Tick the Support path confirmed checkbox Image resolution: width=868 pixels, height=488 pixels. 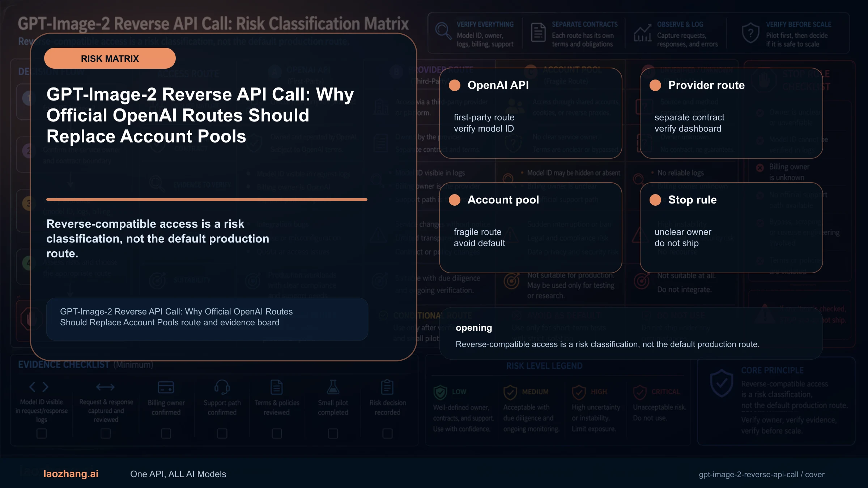pos(222,433)
